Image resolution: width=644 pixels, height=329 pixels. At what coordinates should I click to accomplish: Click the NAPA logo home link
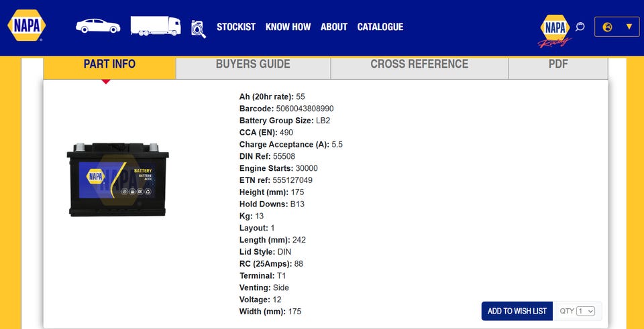pyautogui.click(x=27, y=25)
